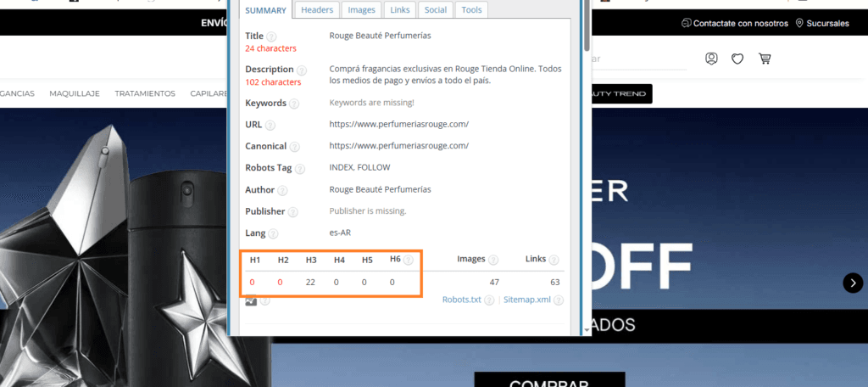Select the Images count 47
Viewport: 868px width, 387px height.
(x=494, y=283)
